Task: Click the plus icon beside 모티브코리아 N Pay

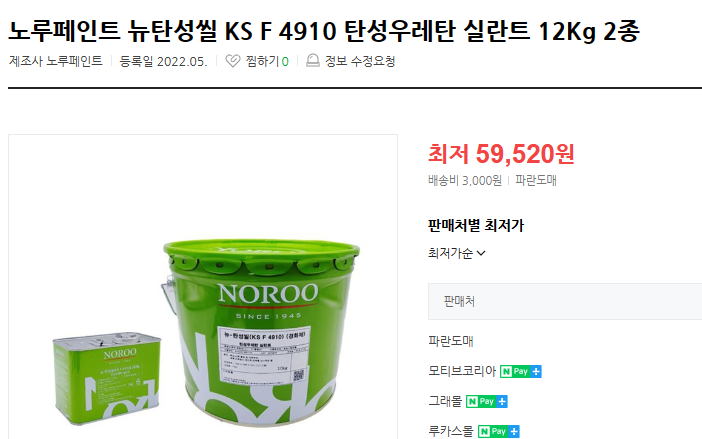Action: (x=536, y=371)
